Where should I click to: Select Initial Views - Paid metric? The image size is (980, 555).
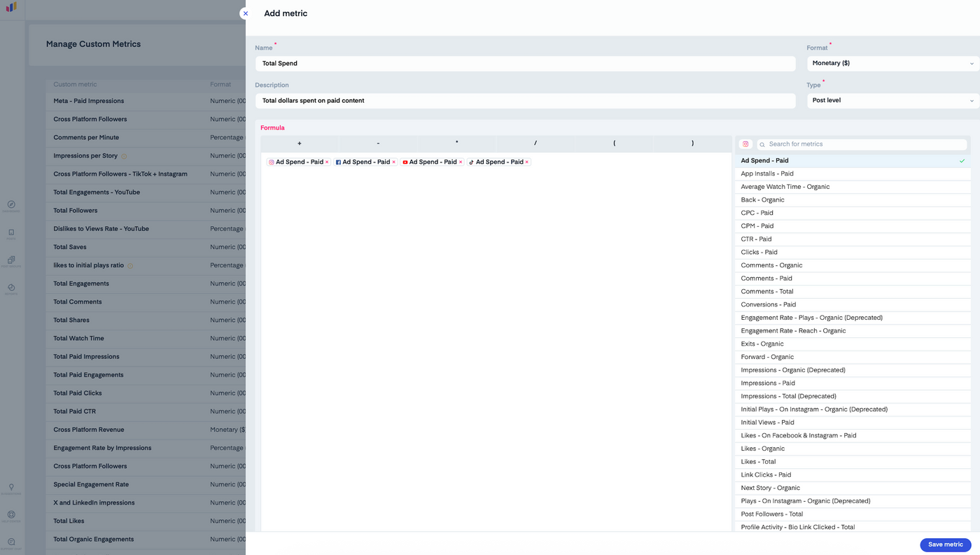point(853,423)
